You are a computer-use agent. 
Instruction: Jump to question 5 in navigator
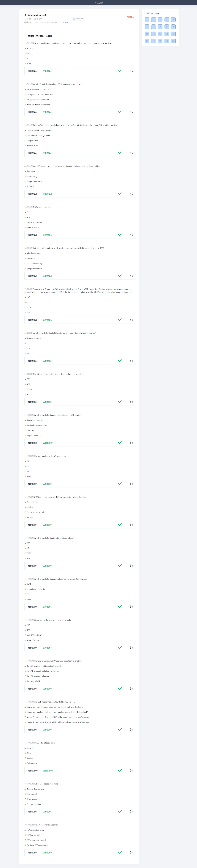click(x=173, y=20)
